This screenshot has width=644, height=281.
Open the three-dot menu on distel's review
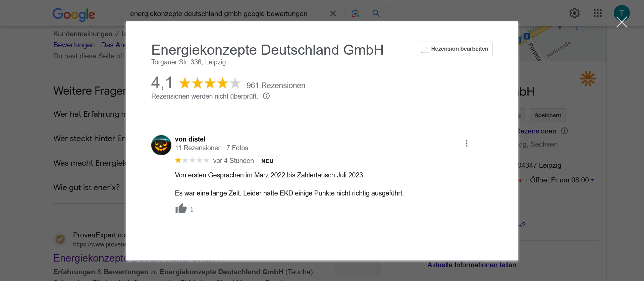click(x=466, y=143)
